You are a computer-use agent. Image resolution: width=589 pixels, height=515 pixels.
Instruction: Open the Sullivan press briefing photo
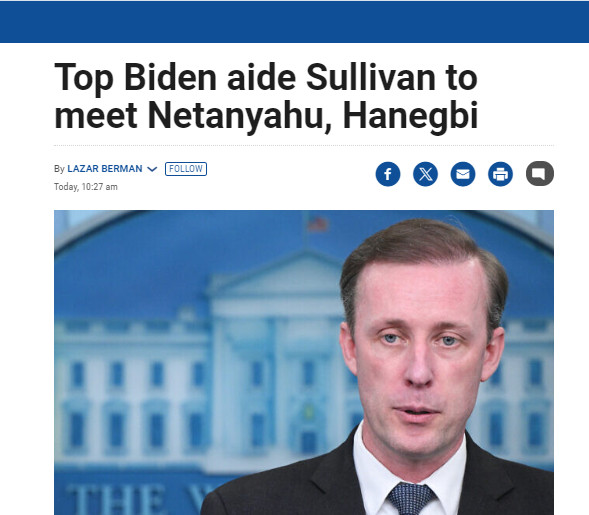coord(304,362)
